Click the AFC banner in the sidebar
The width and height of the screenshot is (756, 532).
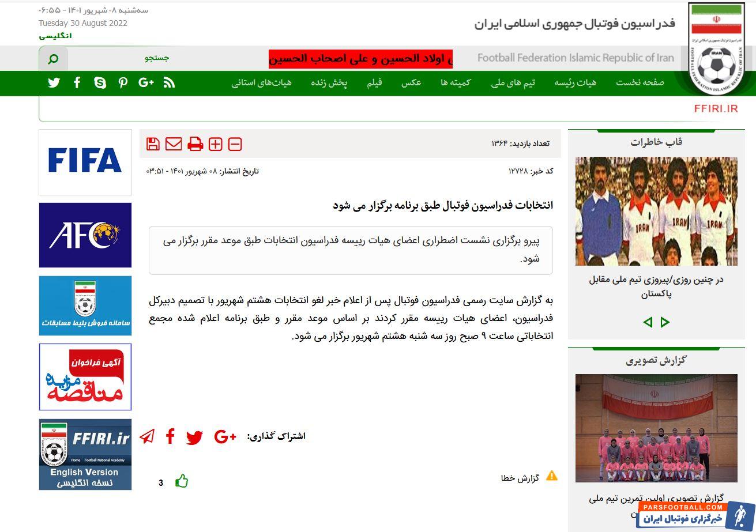pos(85,235)
